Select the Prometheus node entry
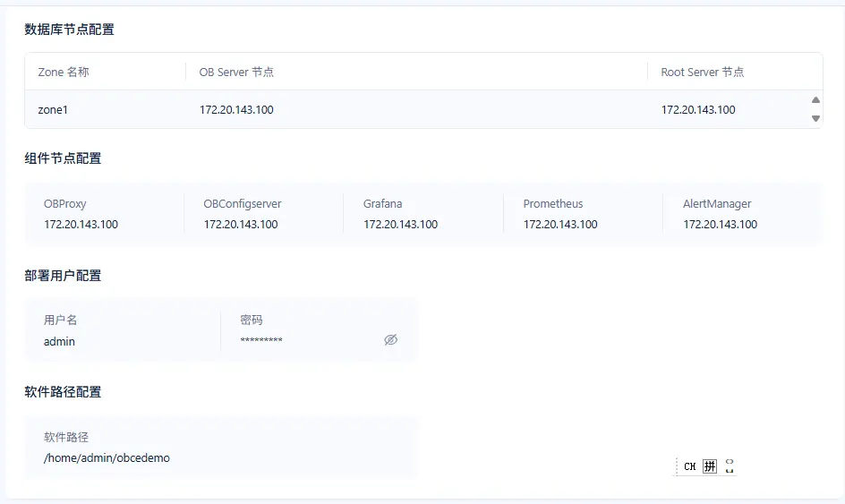The image size is (845, 504). [560, 214]
